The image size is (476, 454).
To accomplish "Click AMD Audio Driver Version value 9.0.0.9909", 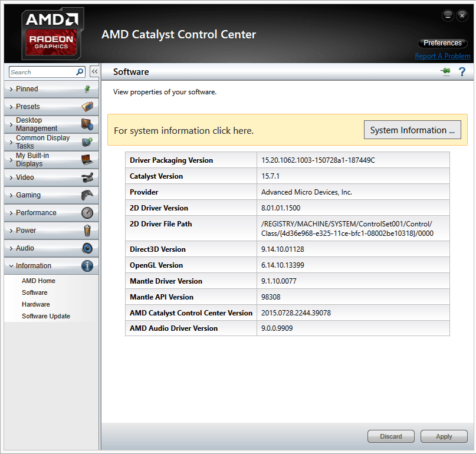I will (277, 328).
